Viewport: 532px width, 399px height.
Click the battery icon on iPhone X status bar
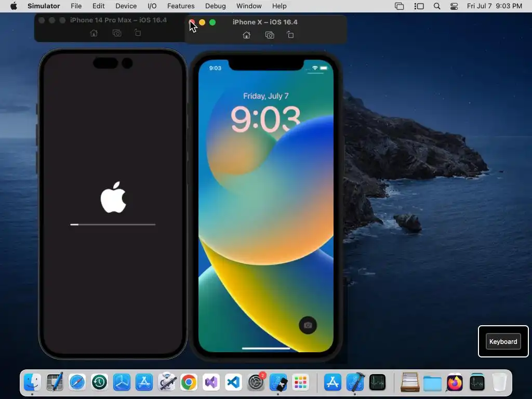[324, 68]
